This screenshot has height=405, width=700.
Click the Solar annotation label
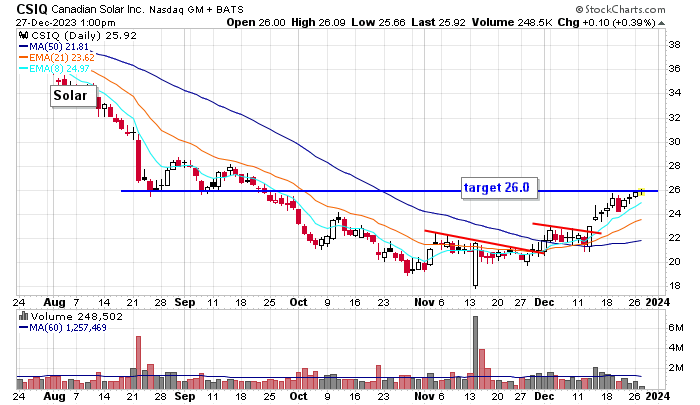click(x=73, y=96)
